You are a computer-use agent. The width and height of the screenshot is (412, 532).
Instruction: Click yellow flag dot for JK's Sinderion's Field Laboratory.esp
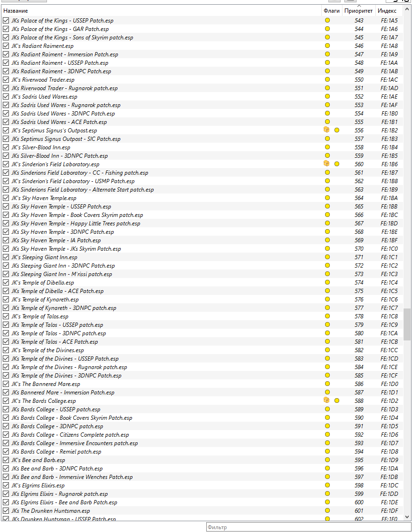[337, 164]
